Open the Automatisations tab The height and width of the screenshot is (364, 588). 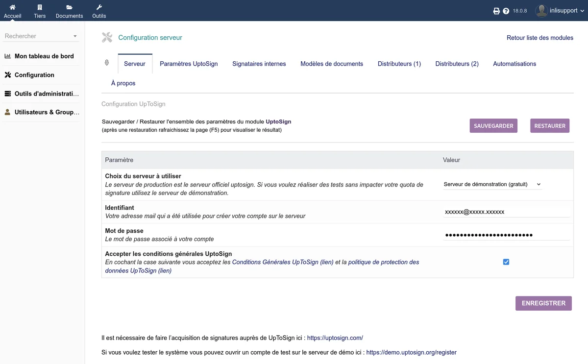click(514, 64)
